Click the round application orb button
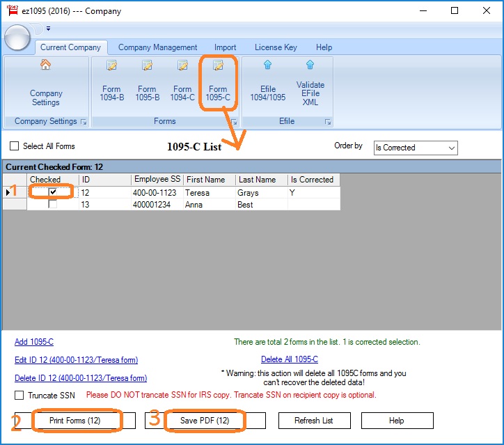 17,37
